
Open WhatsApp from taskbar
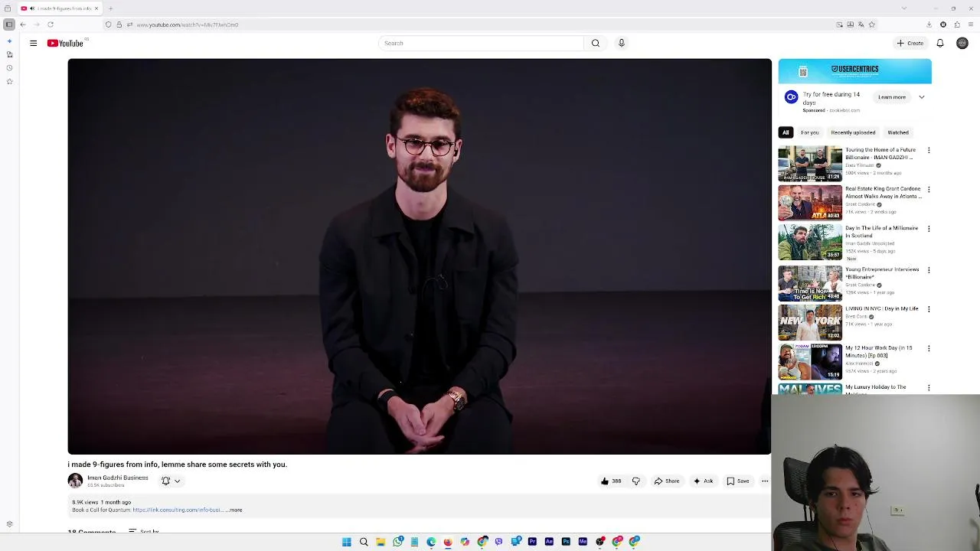click(397, 542)
